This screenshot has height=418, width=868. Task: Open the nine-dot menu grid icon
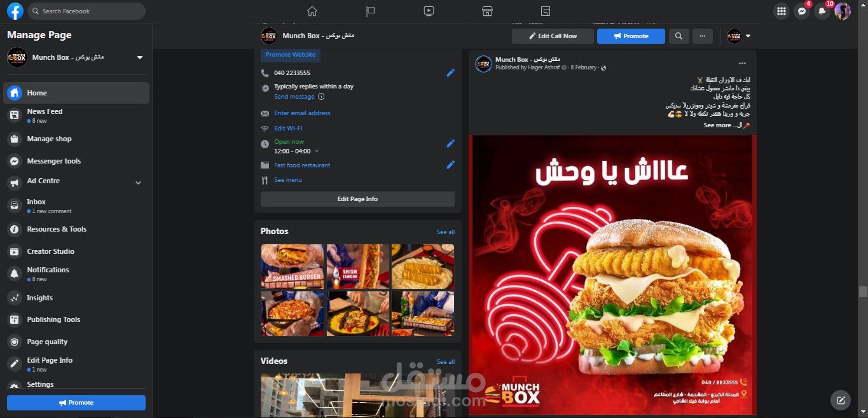[782, 11]
